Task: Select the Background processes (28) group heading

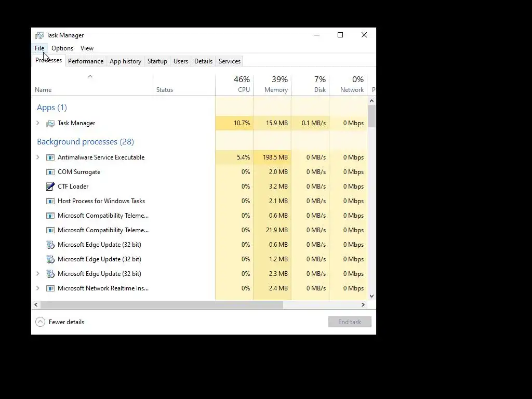Action: pos(86,141)
